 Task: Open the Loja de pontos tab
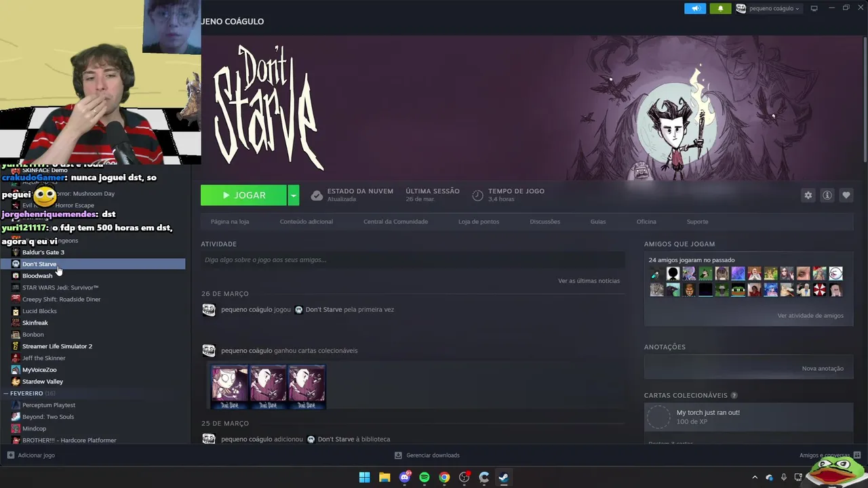click(479, 222)
